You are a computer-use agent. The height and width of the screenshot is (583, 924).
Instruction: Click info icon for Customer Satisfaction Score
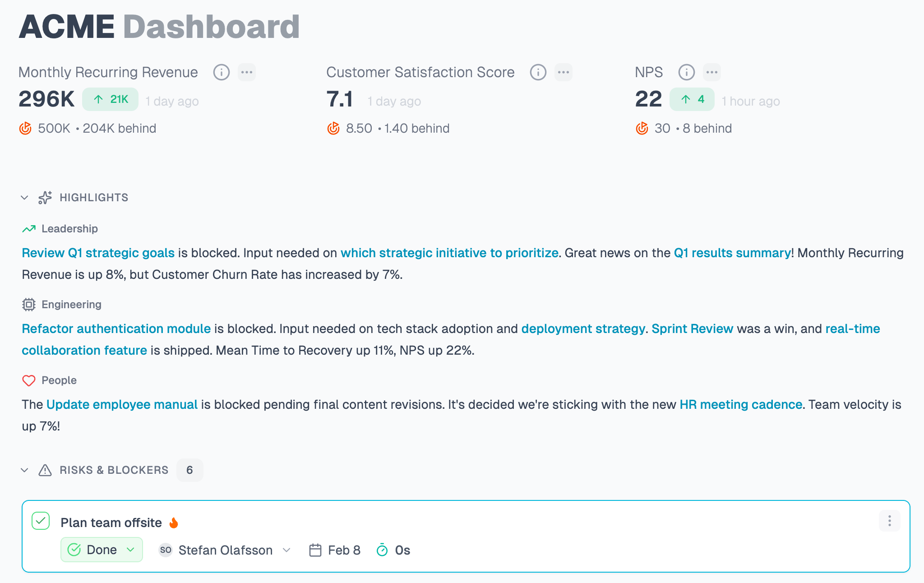(538, 72)
